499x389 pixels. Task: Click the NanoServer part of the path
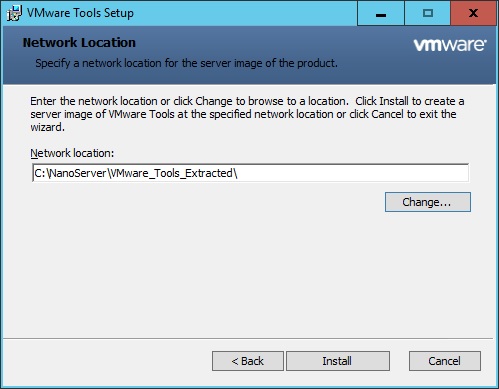pos(77,173)
